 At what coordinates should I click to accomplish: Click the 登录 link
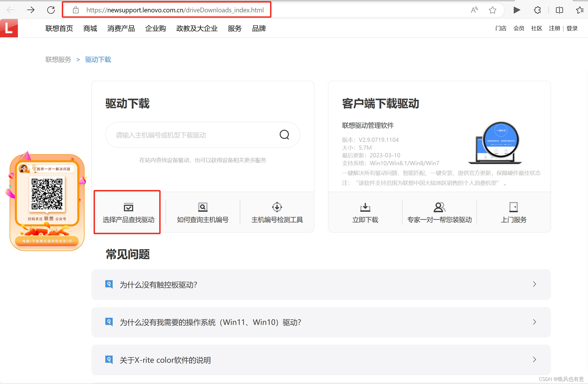click(572, 28)
